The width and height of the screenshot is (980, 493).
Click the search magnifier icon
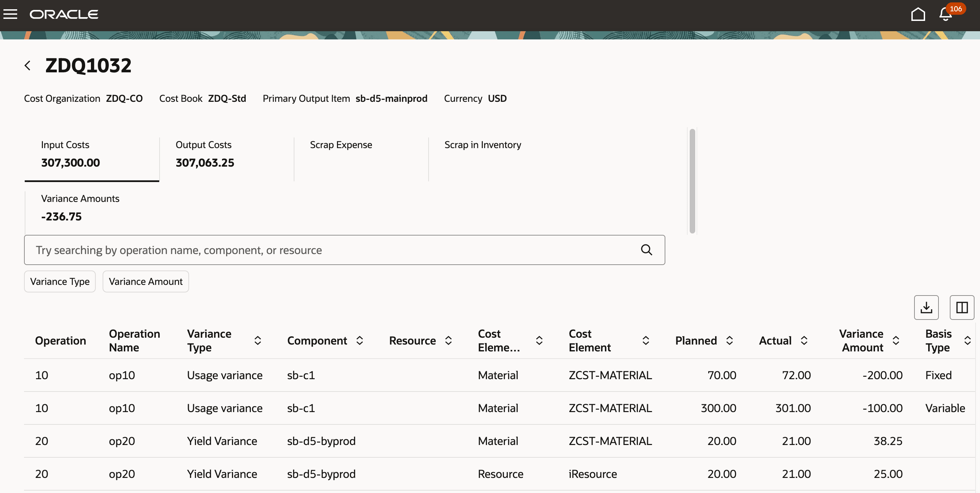click(647, 250)
